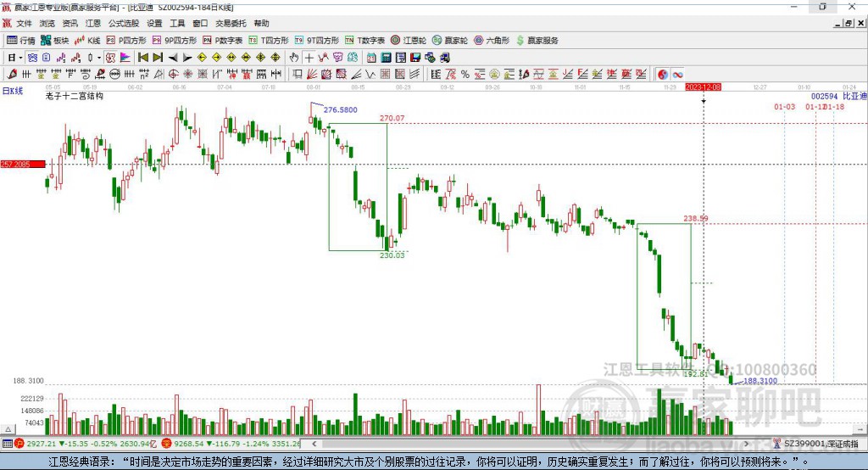Open the 资讯 menu
The image size is (868, 470).
click(x=70, y=23)
